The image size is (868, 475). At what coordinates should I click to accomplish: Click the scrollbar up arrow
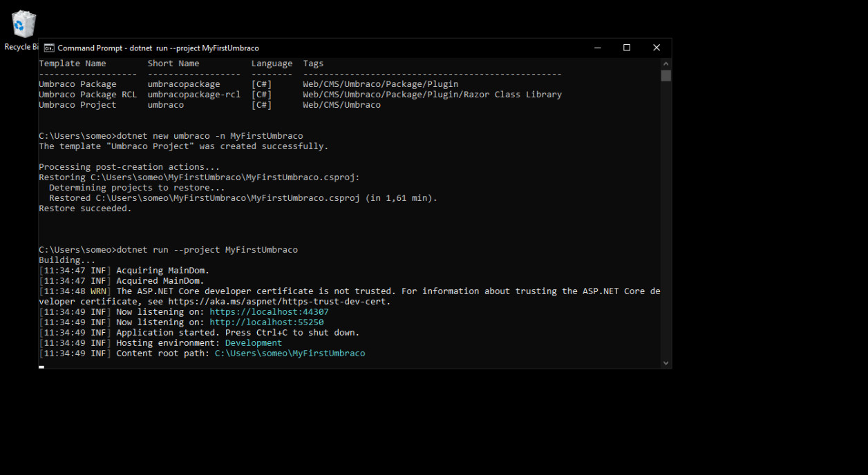tap(666, 63)
